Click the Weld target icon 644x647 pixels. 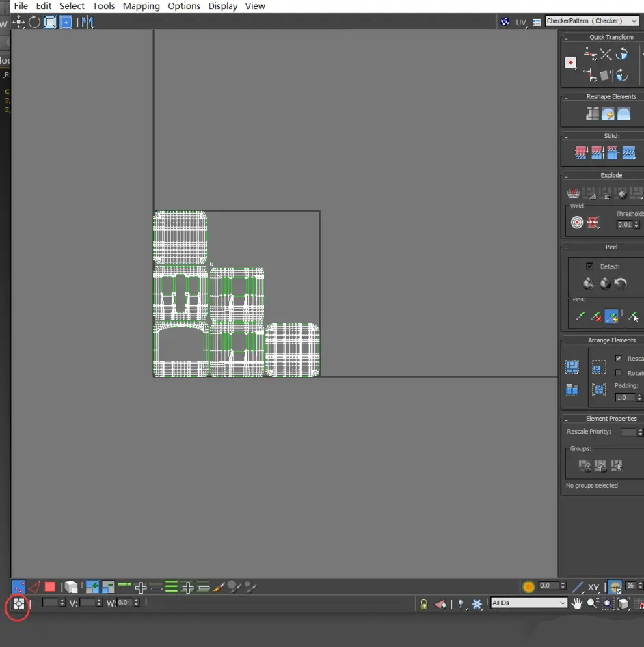(577, 222)
